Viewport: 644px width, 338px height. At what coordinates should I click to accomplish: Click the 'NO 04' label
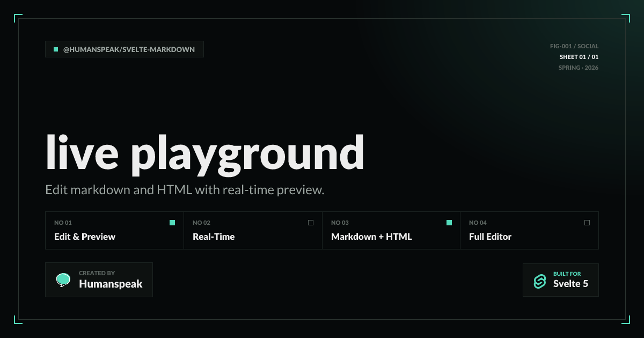(478, 223)
